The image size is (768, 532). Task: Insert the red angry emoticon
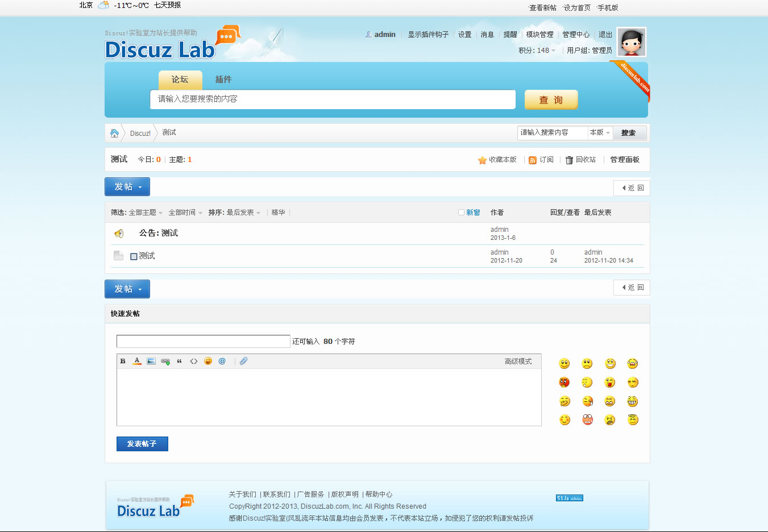pyautogui.click(x=564, y=383)
